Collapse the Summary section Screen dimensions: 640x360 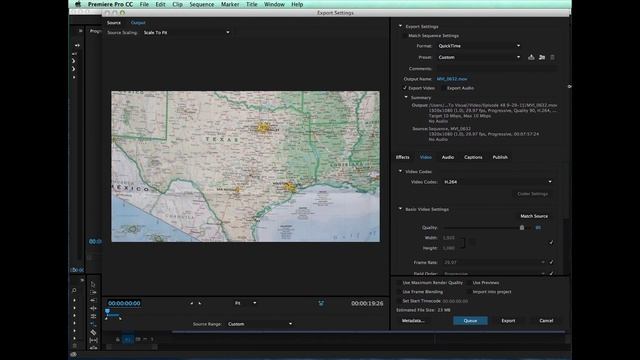(406, 98)
